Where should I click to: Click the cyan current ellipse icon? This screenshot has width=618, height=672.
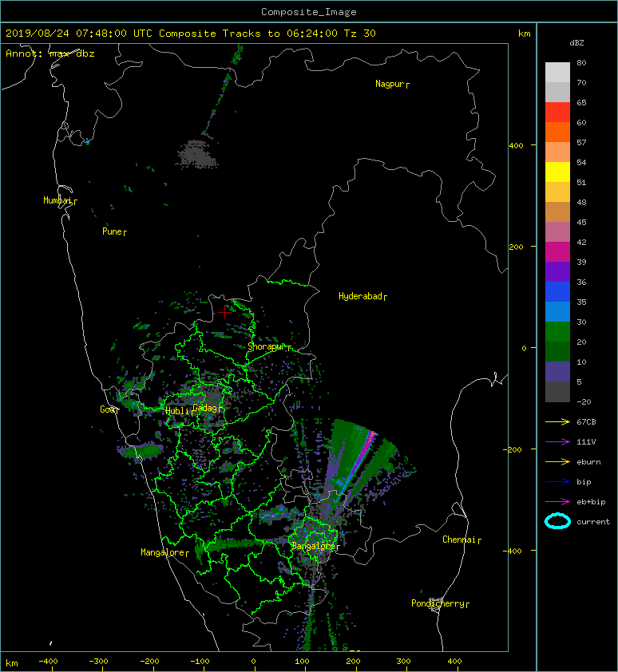point(557,521)
